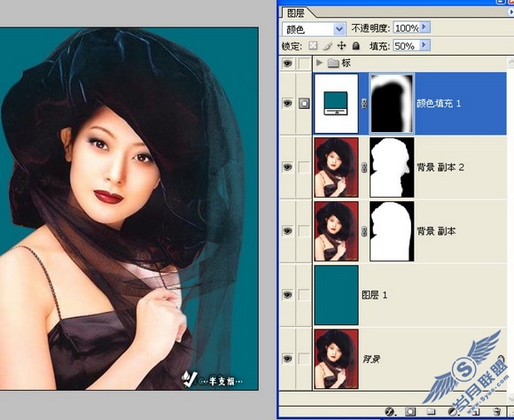Delete layer using trash icon
This screenshot has width=514, height=420.
coord(497,411)
